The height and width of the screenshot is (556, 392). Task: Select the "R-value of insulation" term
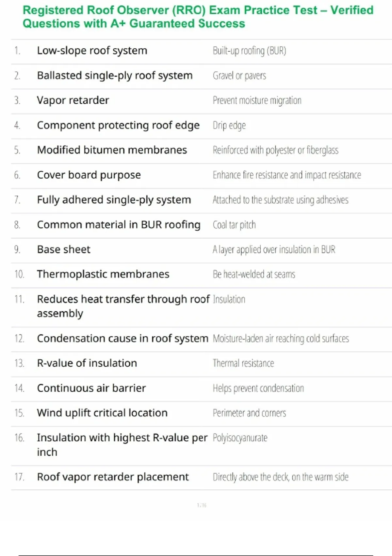click(x=87, y=363)
